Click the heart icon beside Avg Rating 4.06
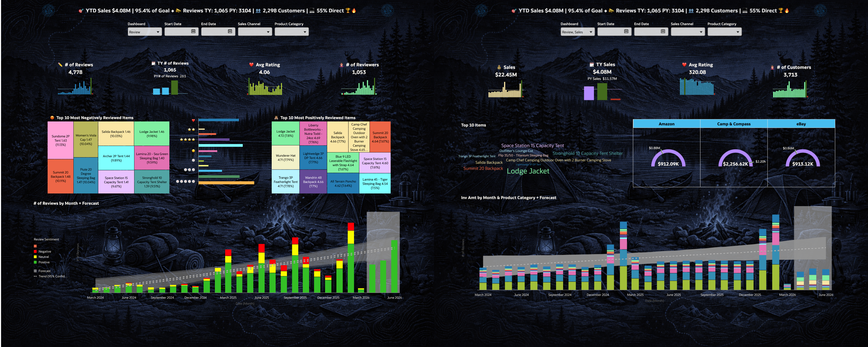Image resolution: width=868 pixels, height=347 pixels. coord(251,65)
